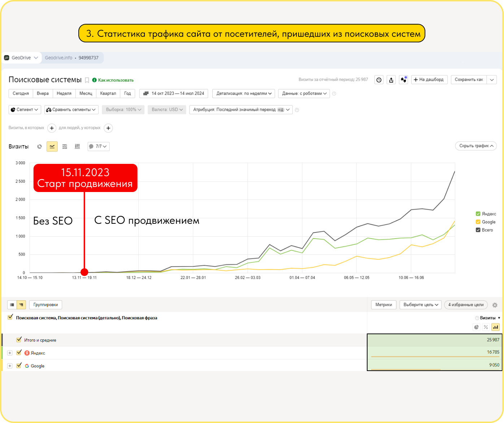Open the GeoDrive account dropdown

pyautogui.click(x=21, y=58)
